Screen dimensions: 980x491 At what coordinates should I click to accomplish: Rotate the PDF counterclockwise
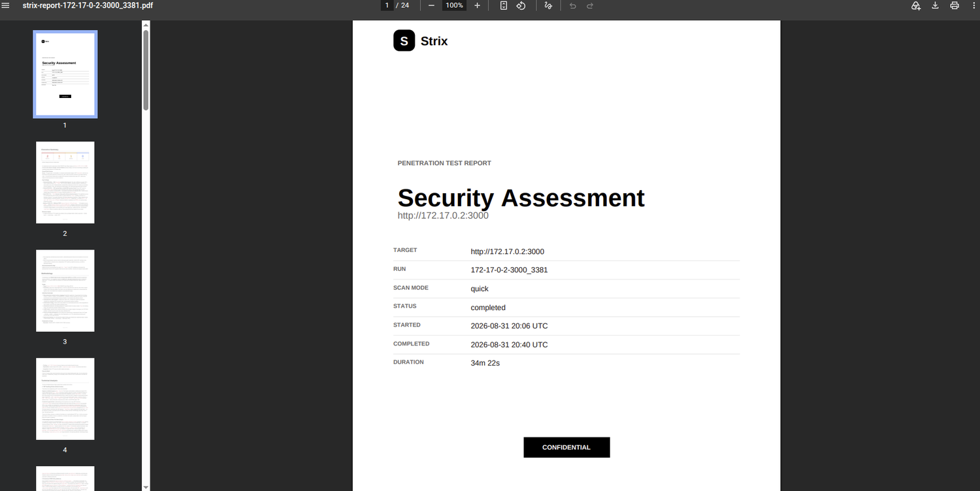pyautogui.click(x=521, y=5)
